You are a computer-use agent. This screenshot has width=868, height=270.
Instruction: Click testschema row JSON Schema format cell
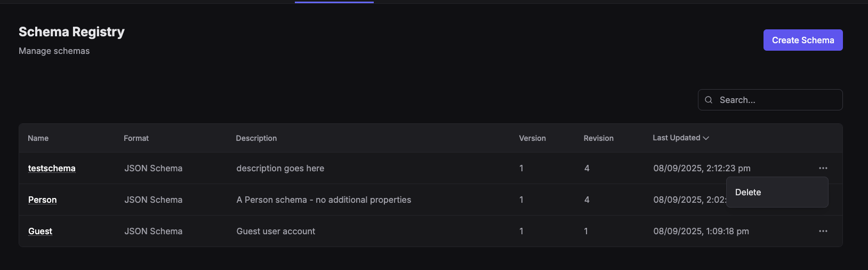coord(153,168)
